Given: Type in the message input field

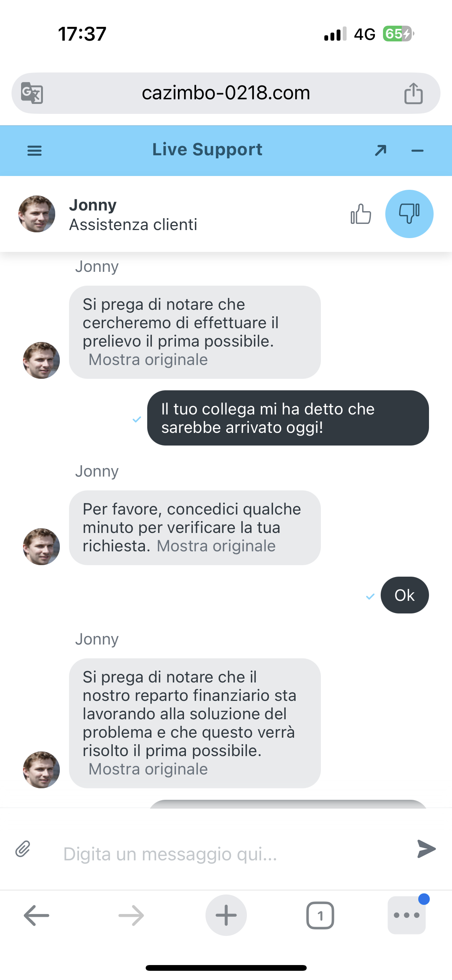Looking at the screenshot, I should [x=230, y=854].
